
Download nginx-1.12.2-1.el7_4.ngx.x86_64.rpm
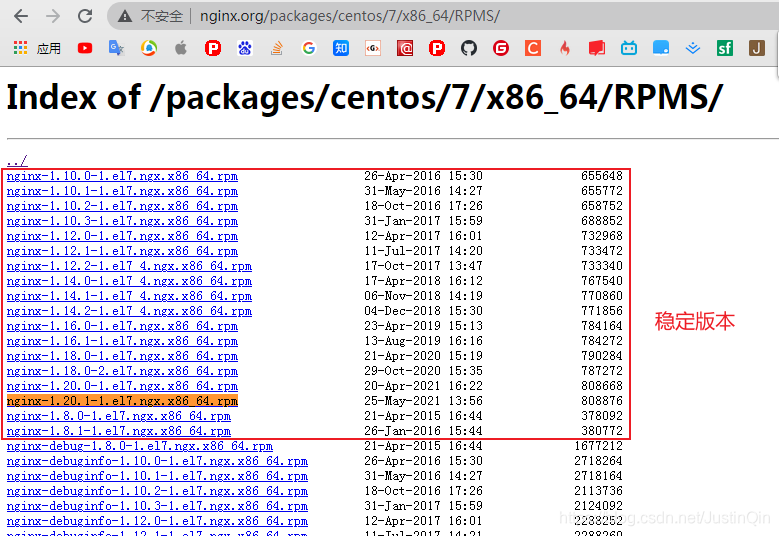[x=129, y=266]
